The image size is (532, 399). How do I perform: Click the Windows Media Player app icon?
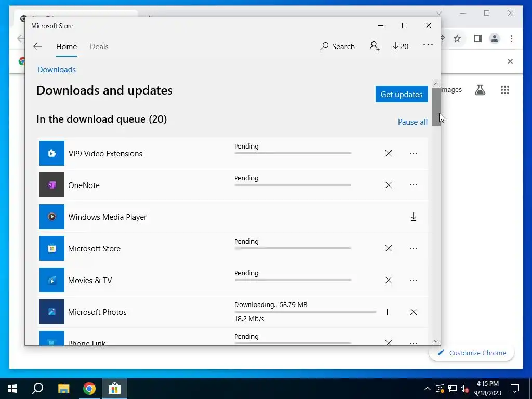coord(52,217)
